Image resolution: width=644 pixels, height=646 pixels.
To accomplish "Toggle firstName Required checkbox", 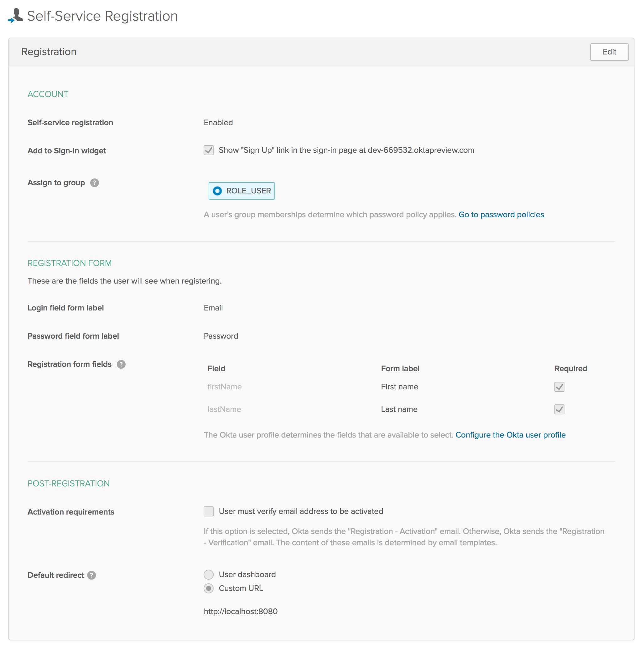I will [559, 387].
